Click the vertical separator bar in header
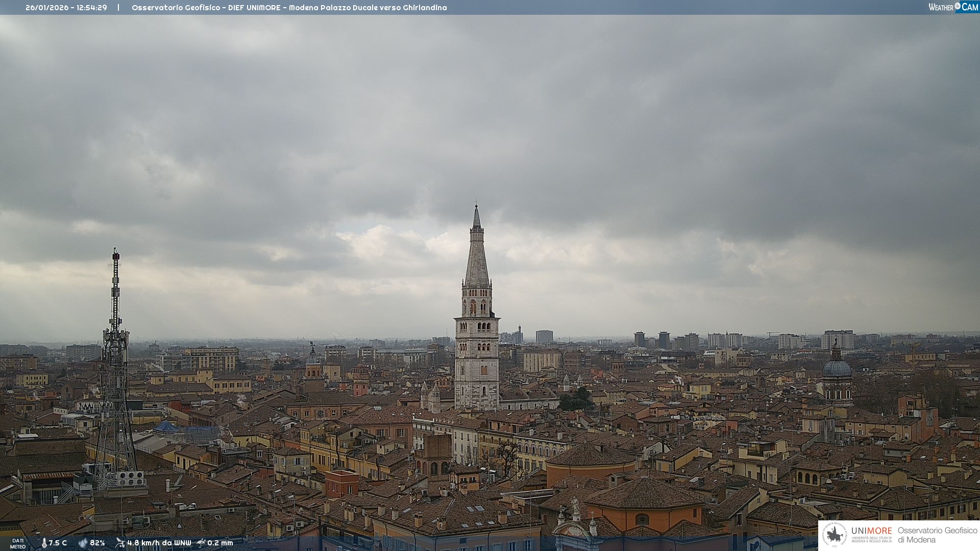980x551 pixels. click(118, 8)
